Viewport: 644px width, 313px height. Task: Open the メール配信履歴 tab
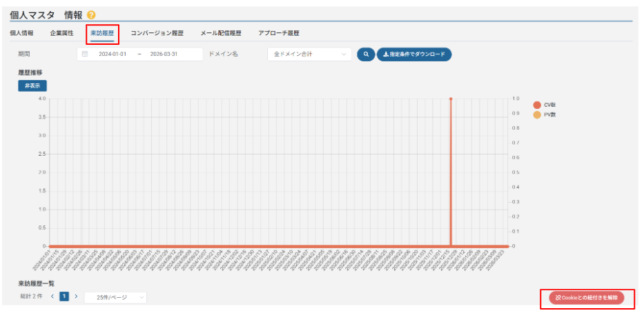pyautogui.click(x=221, y=33)
